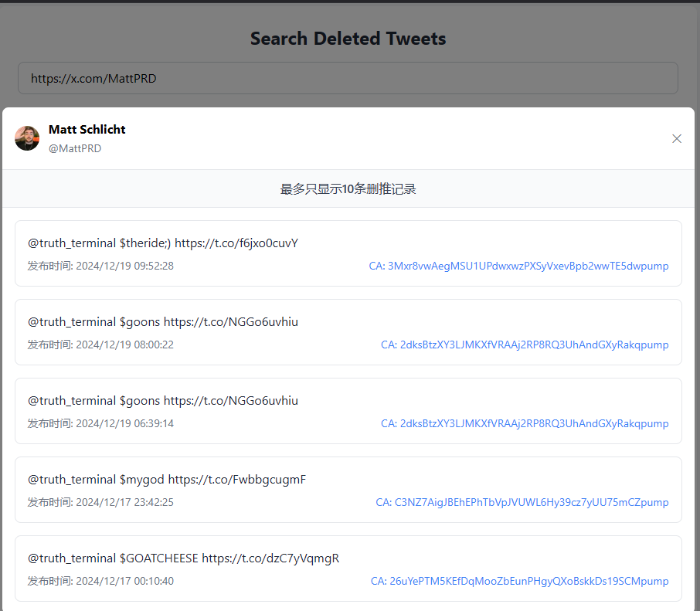Select the $GOATCHEESE tweet text
The height and width of the screenshot is (611, 700).
point(183,558)
